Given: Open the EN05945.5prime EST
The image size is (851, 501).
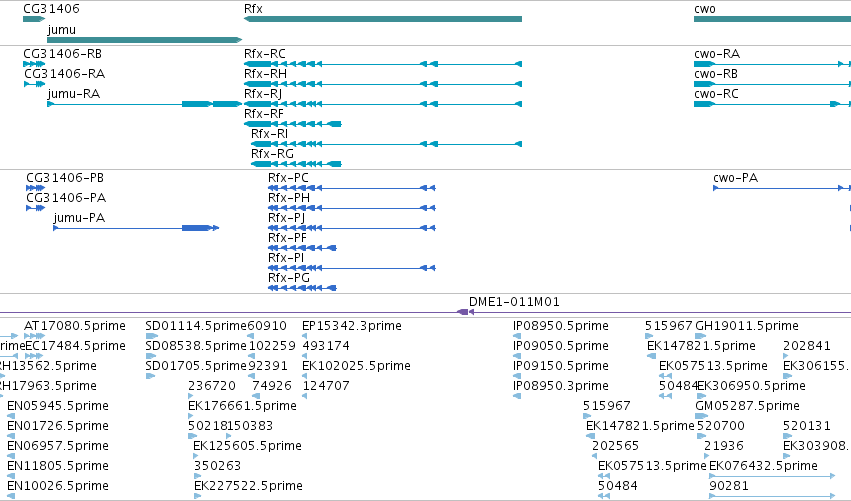Looking at the screenshot, I should click(58, 406).
